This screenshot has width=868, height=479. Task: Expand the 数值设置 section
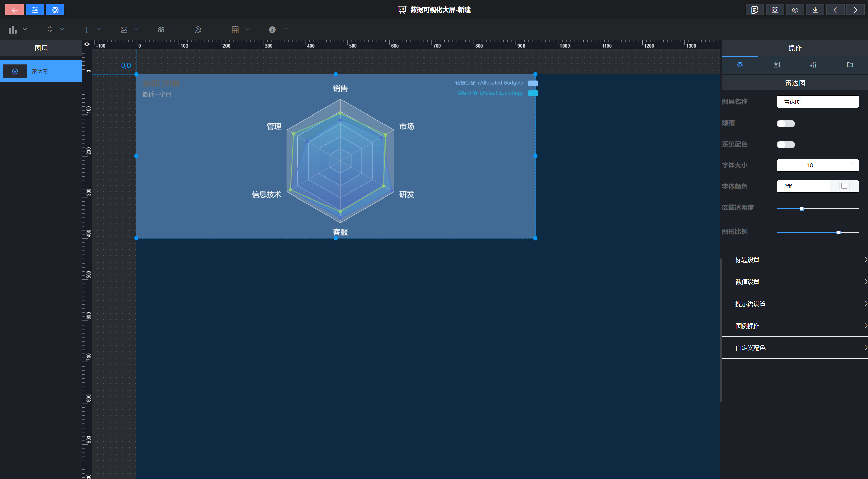point(795,282)
